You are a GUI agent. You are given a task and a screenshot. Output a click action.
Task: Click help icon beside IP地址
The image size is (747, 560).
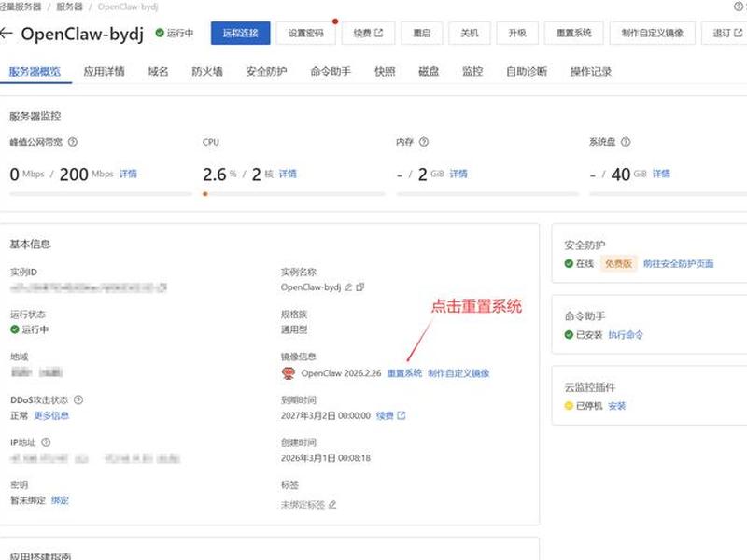(46, 442)
